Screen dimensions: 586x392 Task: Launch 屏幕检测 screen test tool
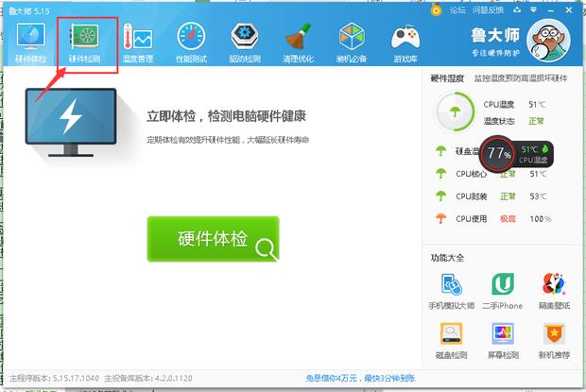pyautogui.click(x=503, y=339)
